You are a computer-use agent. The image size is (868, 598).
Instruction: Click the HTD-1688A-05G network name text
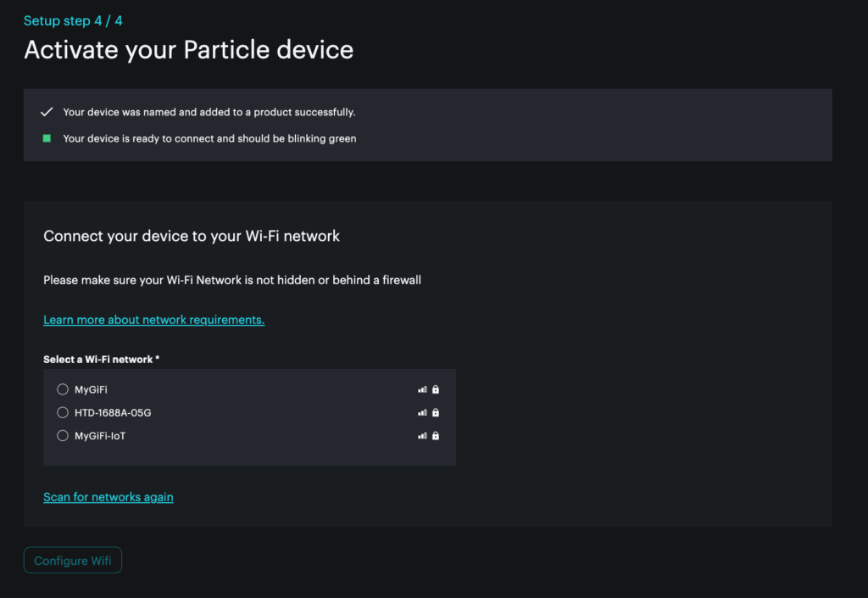[x=113, y=413]
